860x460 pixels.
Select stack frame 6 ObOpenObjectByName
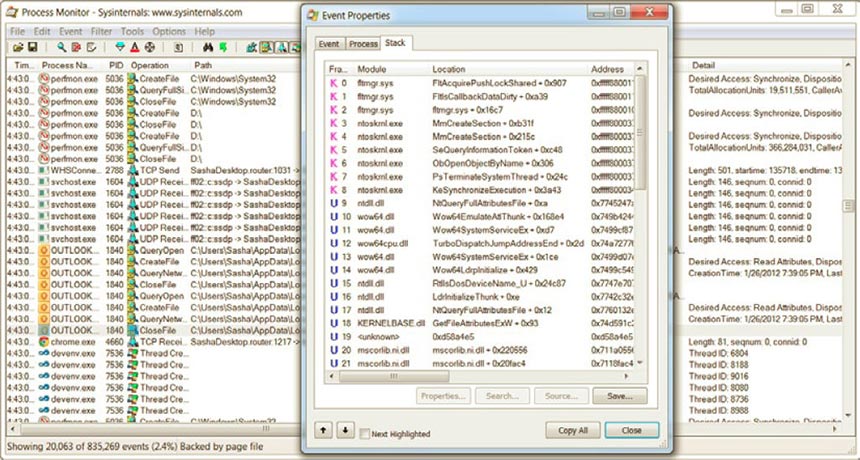[x=480, y=163]
